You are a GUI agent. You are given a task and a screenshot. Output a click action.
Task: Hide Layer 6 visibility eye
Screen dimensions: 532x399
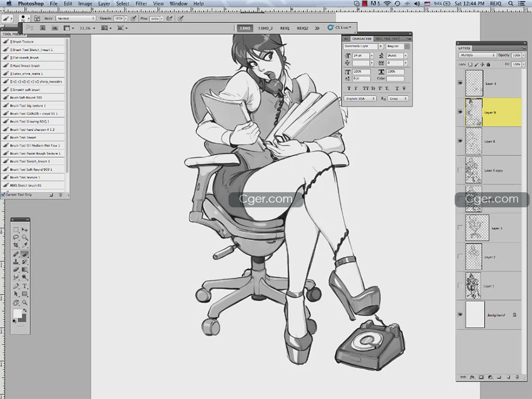(460, 141)
